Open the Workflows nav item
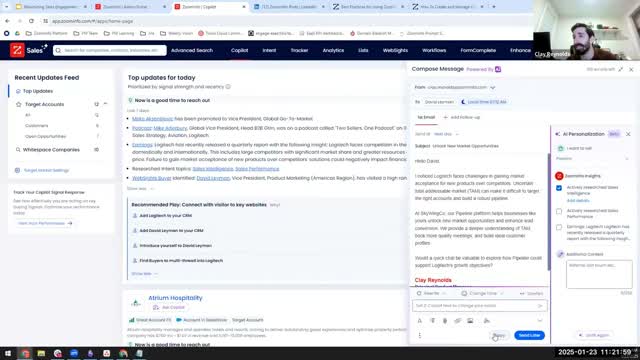Viewport: 640px width, 360px height. (x=434, y=50)
